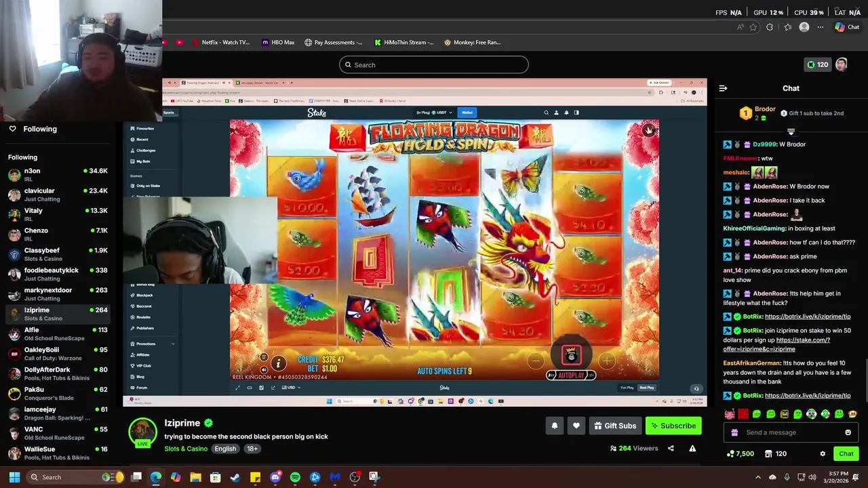Open the channel points 7,500 balance
Viewport: 868px width, 488px height.
pyautogui.click(x=741, y=454)
